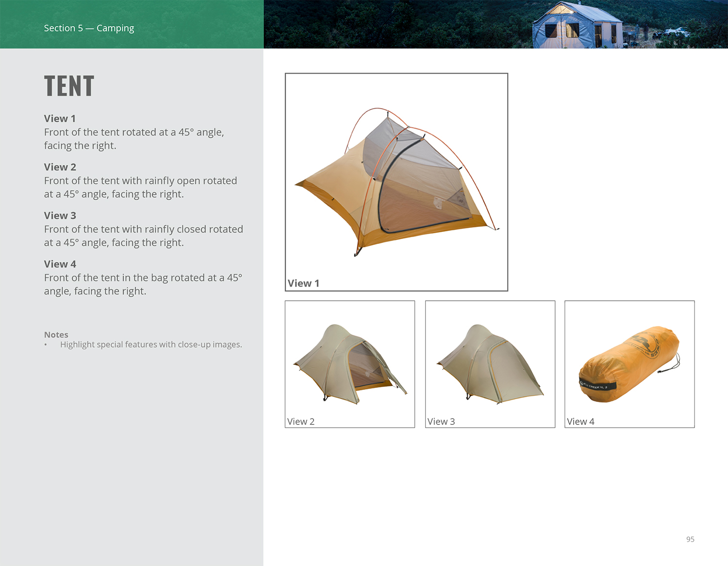
Task: Click the "rainfly open" description paragraph
Action: pyautogui.click(x=140, y=187)
